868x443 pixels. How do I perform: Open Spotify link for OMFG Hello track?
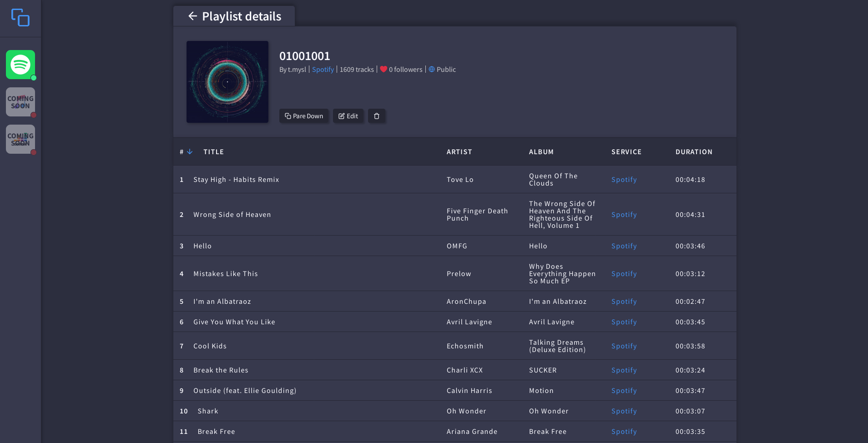(x=624, y=246)
